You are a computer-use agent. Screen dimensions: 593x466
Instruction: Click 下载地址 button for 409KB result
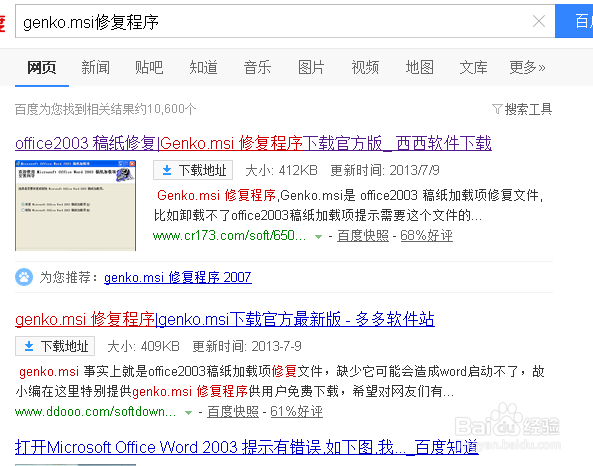coord(55,346)
